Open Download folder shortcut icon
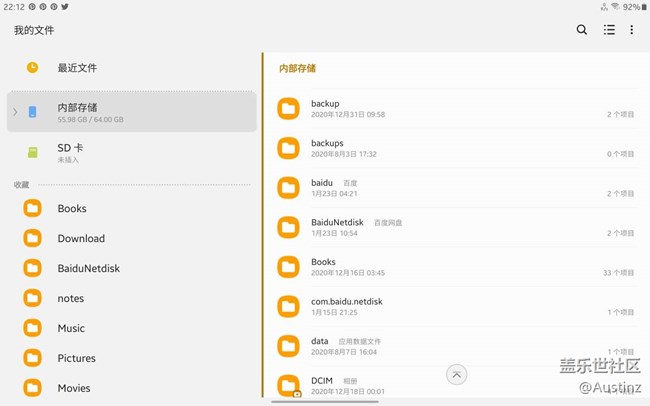This screenshot has height=406, width=650. point(33,239)
